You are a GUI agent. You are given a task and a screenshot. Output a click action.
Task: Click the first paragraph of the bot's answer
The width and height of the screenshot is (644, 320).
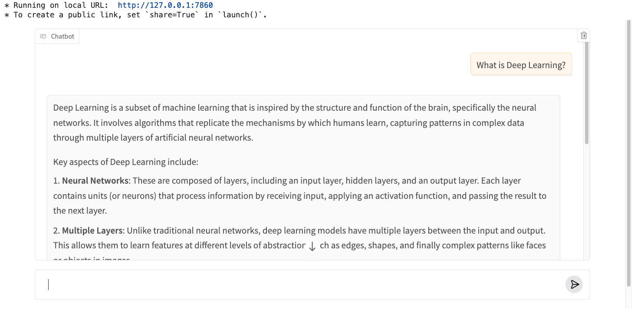(295, 123)
